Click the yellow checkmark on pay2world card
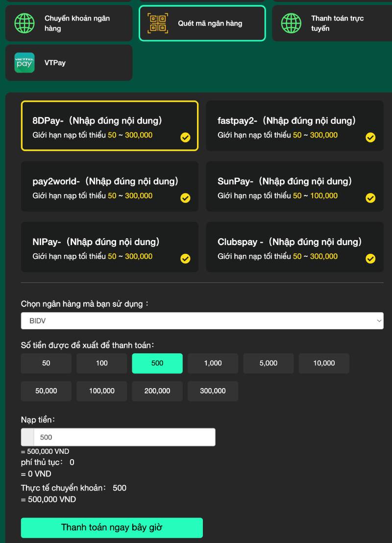This screenshot has height=543, width=392. pyautogui.click(x=185, y=198)
